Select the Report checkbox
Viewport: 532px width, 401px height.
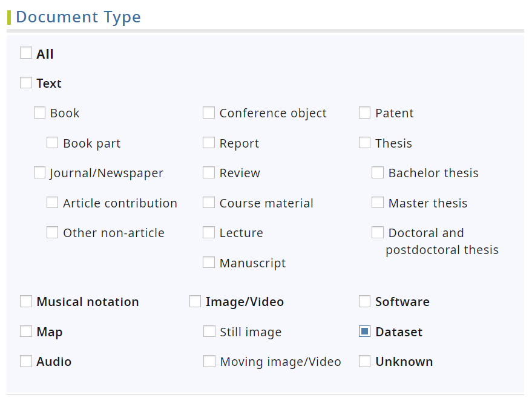[209, 143]
